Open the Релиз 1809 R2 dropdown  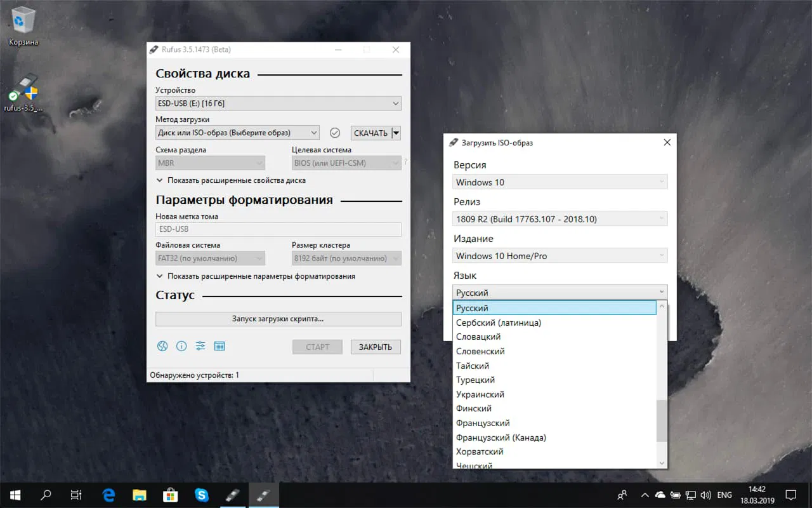(x=560, y=219)
